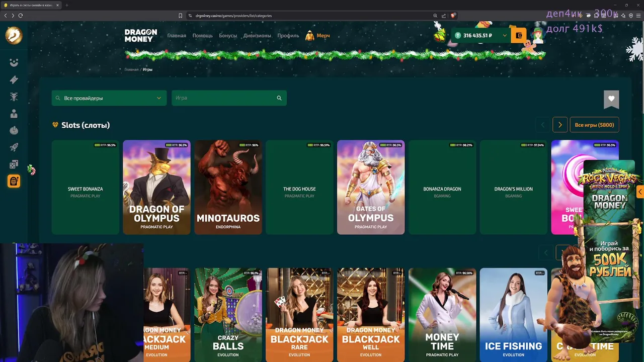The width and height of the screenshot is (644, 362).
Task: Open the joystick sidebar icon
Action: tap(14, 130)
